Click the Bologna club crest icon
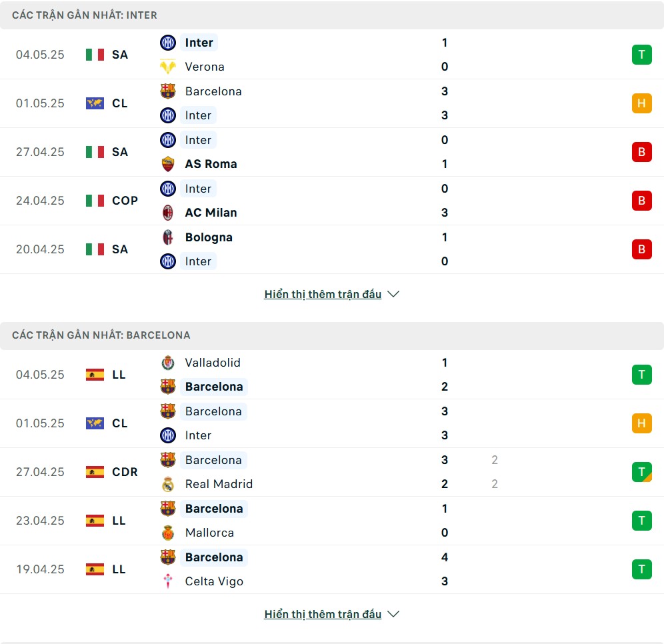 168,237
